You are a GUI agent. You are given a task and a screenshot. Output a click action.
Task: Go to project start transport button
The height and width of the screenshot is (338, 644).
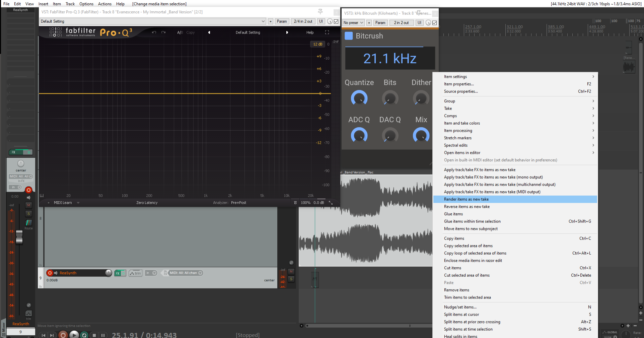[43, 335]
